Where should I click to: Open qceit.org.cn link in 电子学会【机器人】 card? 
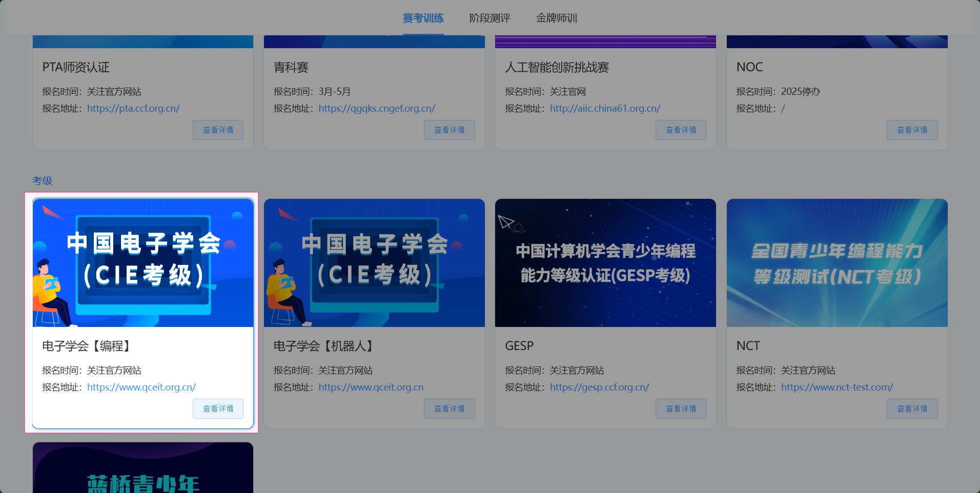(371, 387)
